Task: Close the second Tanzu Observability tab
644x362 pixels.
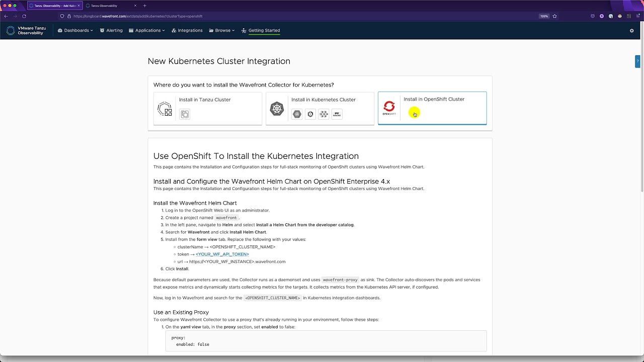Action: (x=135, y=6)
